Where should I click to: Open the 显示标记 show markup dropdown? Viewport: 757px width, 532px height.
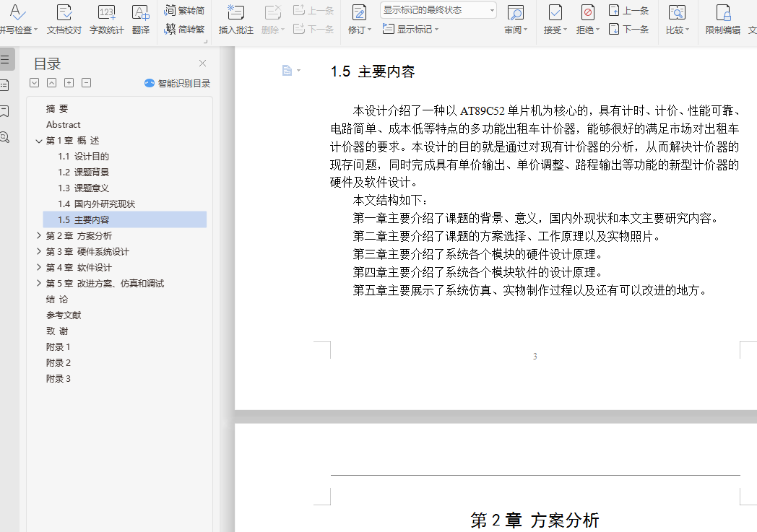(410, 30)
